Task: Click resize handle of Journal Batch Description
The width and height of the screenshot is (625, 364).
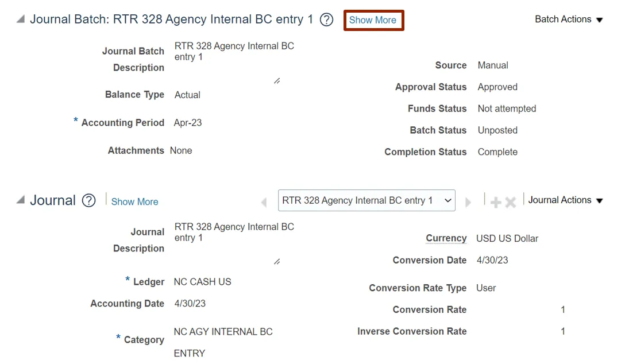Action: [277, 81]
